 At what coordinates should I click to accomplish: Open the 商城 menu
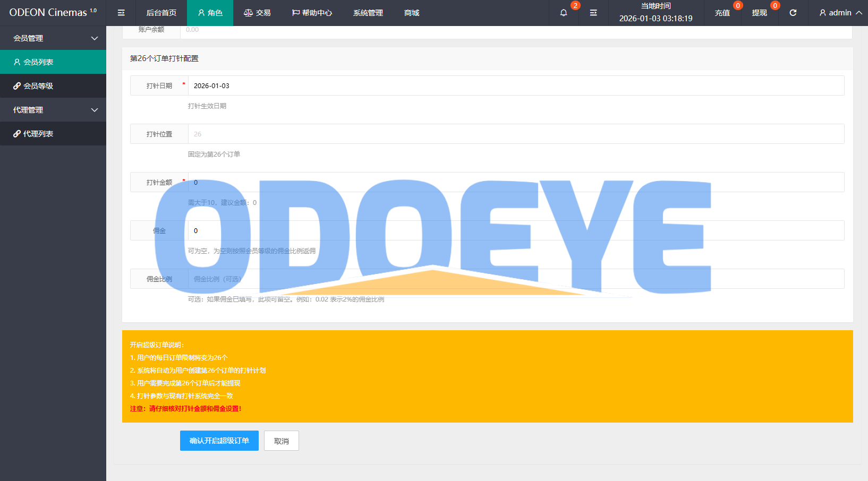click(x=411, y=13)
